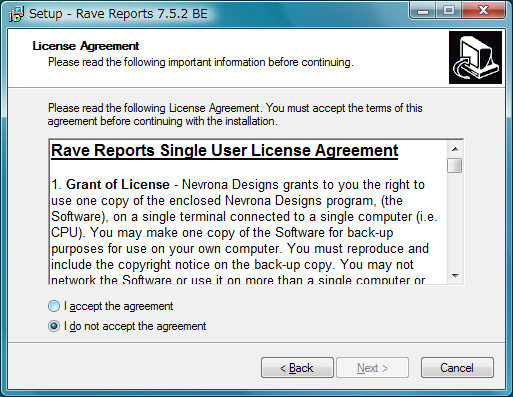Image resolution: width=513 pixels, height=397 pixels.
Task: Click the "Rave Reports Single User License Agreement" heading
Action: [x=224, y=151]
